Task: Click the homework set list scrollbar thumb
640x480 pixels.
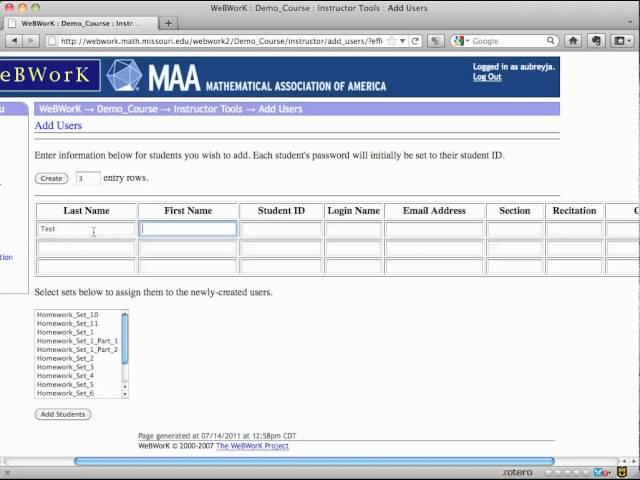Action: point(125,338)
